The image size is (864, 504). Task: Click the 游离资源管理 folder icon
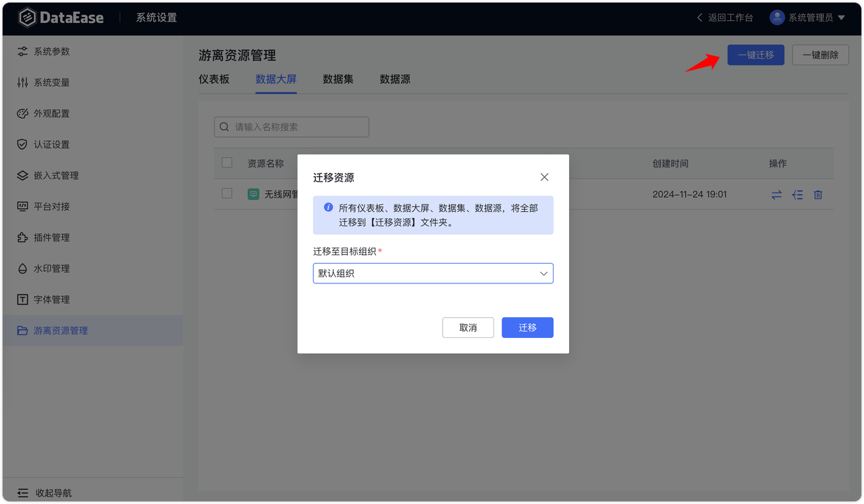[x=22, y=331]
